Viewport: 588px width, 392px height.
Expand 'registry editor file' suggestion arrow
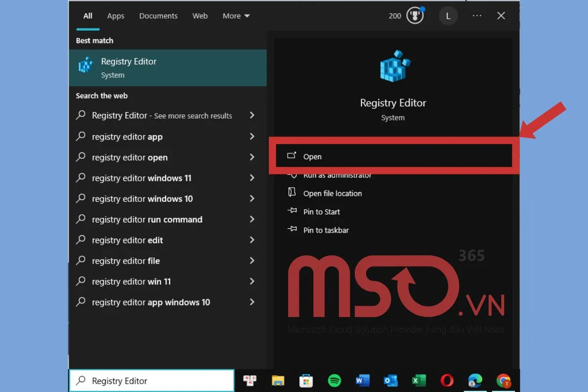(x=252, y=261)
